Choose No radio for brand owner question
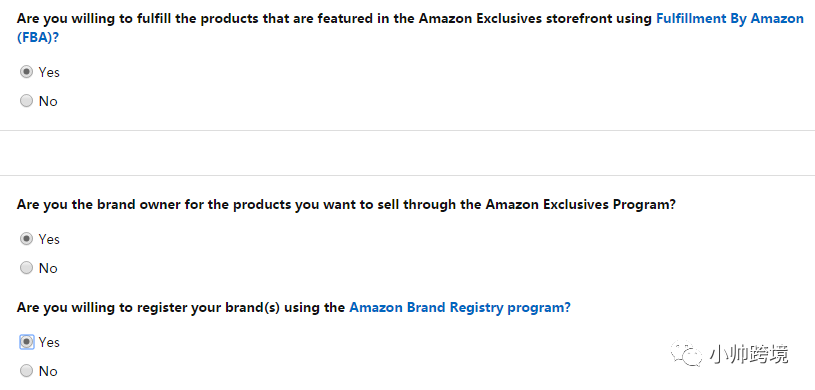815x390 pixels. pos(27,268)
